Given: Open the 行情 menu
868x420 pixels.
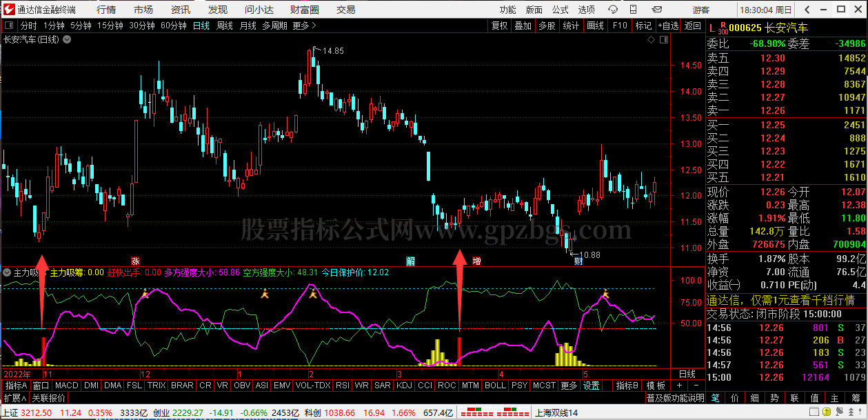Looking at the screenshot, I should 106,10.
